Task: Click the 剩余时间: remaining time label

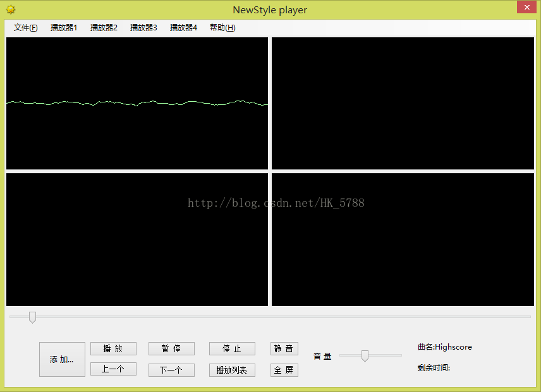Action: click(x=434, y=368)
